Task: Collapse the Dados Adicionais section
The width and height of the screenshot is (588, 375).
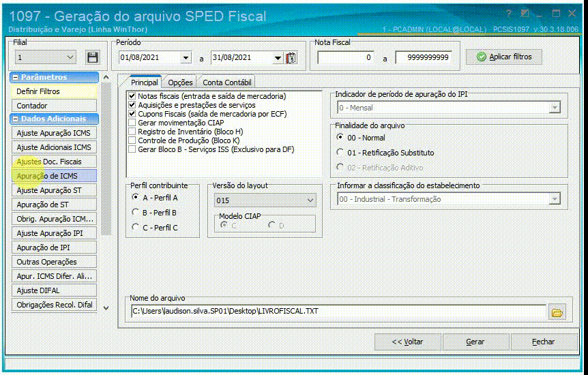Action: coord(16,119)
